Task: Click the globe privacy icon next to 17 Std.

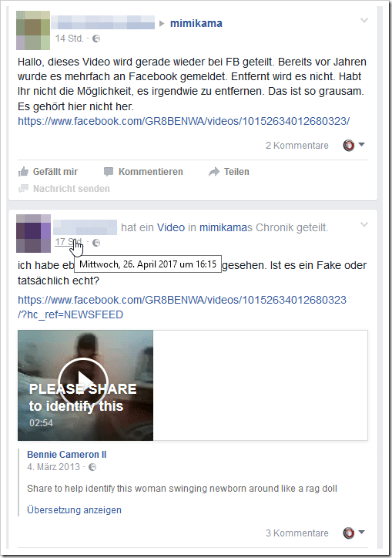Action: pos(96,243)
